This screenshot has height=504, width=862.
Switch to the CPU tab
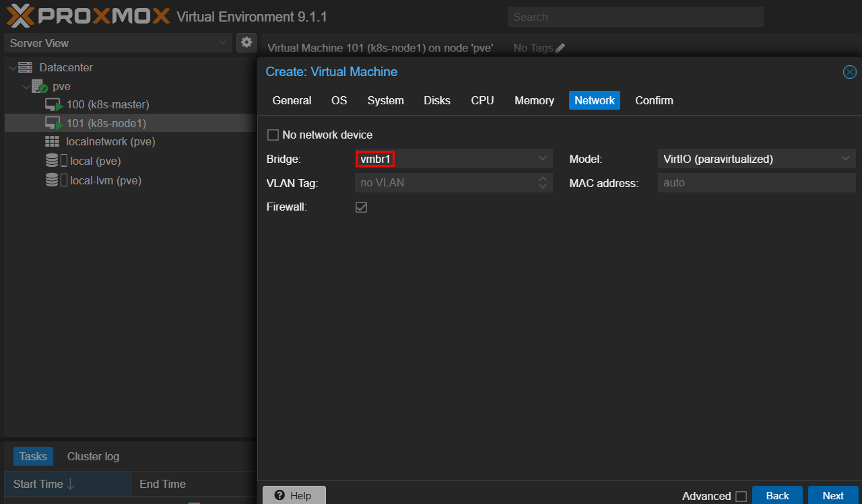pos(482,100)
